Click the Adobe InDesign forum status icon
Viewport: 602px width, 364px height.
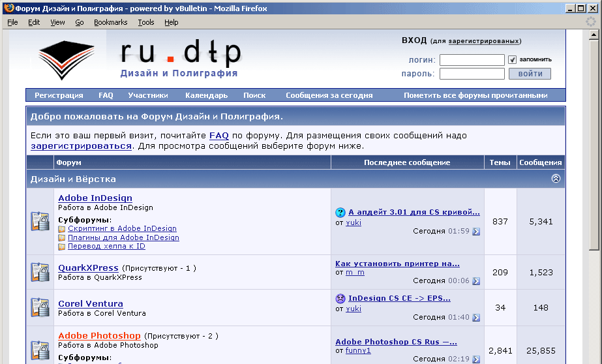40,221
